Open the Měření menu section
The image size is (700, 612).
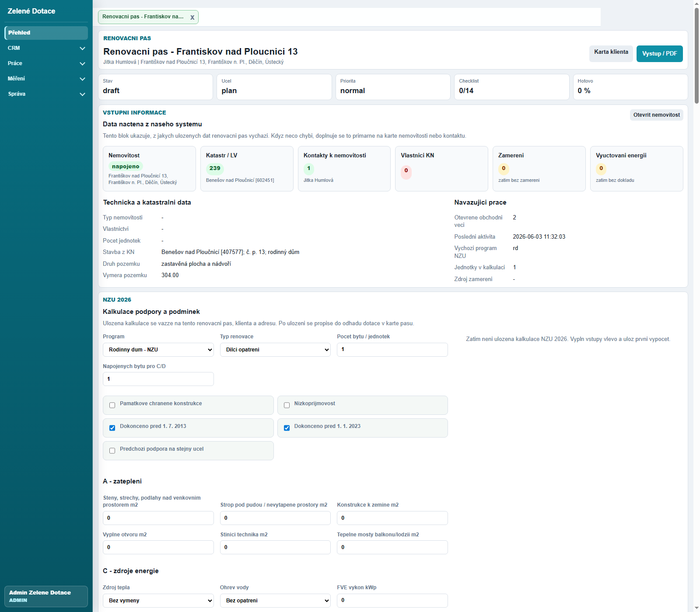pos(46,79)
